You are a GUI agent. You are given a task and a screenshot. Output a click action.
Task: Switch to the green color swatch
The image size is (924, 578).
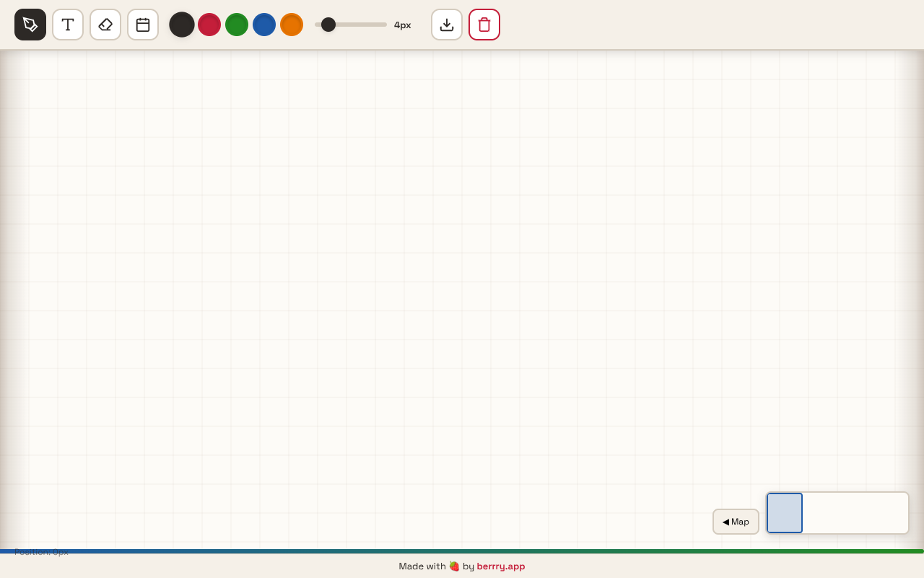pyautogui.click(x=237, y=25)
